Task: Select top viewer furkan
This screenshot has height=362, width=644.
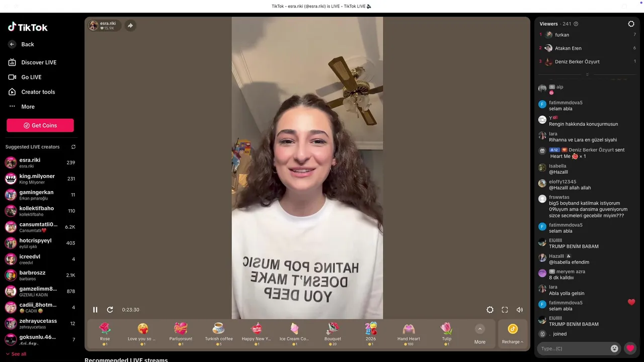Action: [588, 35]
